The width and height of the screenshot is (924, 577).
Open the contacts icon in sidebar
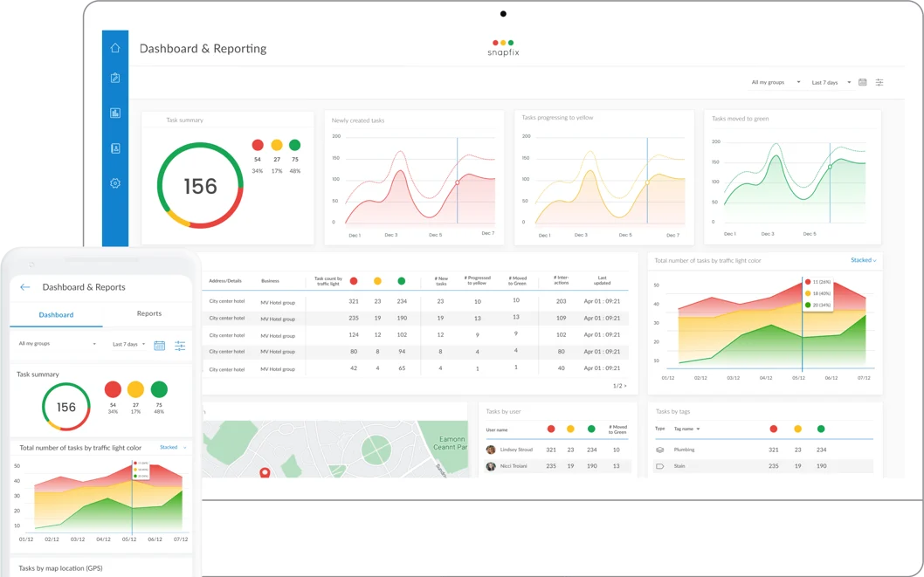click(x=115, y=148)
